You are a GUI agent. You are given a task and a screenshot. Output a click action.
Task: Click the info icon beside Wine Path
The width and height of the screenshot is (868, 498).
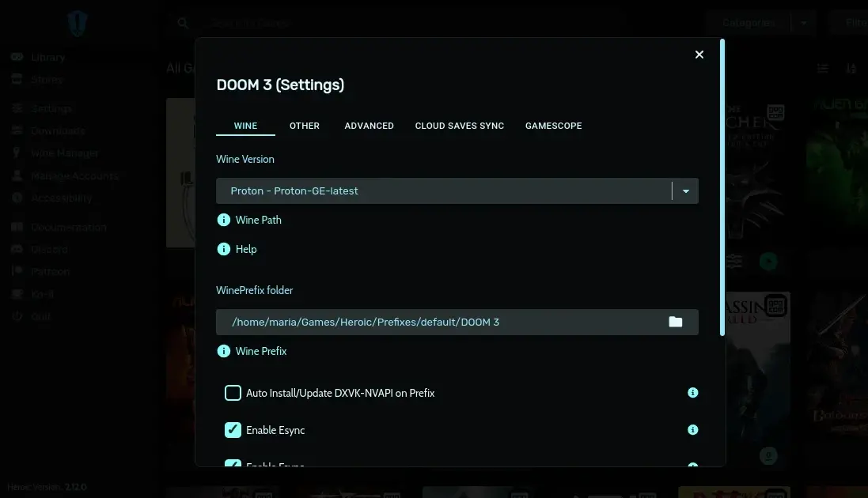coord(224,221)
